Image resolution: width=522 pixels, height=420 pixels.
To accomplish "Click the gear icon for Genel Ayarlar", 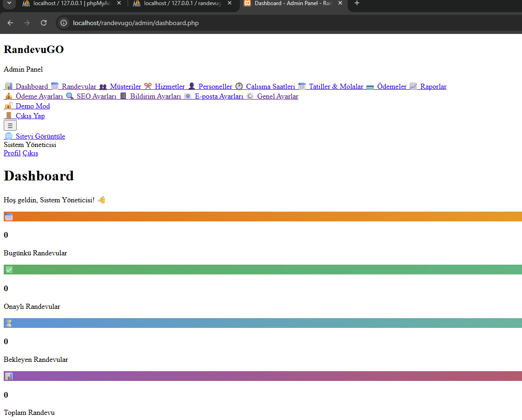I will pos(250,96).
